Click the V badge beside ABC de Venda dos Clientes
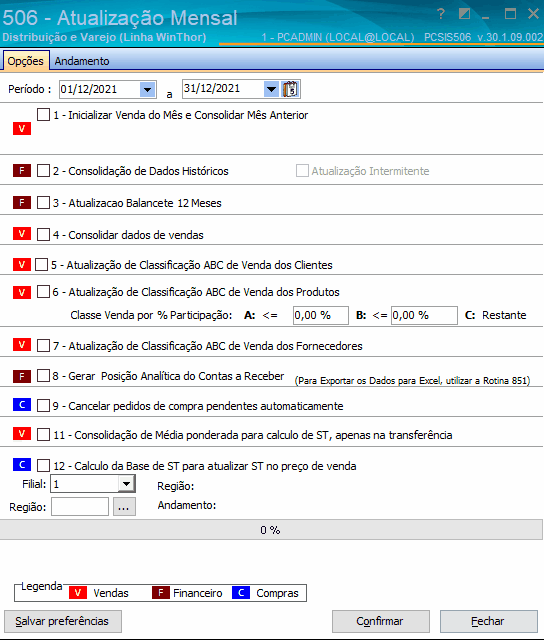The image size is (544, 640). click(x=22, y=264)
